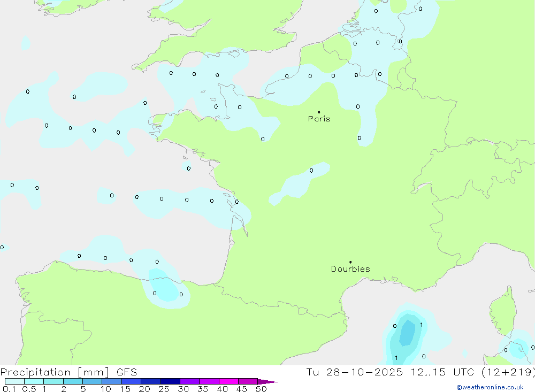Click the Precipitation [mm] GFS title
Viewport: 535px width, 392px height.
pyautogui.click(x=68, y=372)
